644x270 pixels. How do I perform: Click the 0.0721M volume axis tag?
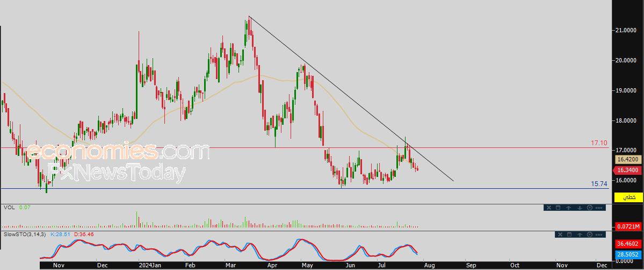[x=628, y=227]
